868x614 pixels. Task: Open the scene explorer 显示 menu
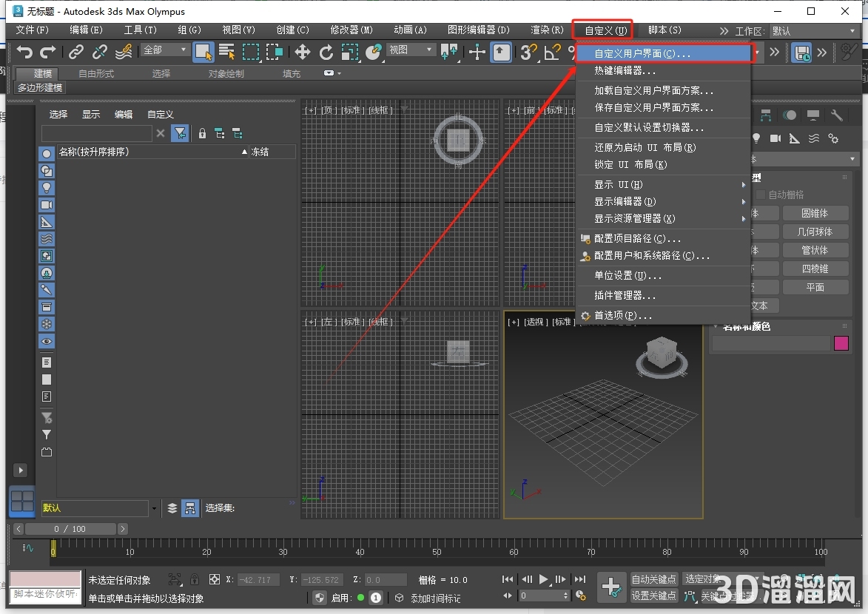[x=91, y=114]
